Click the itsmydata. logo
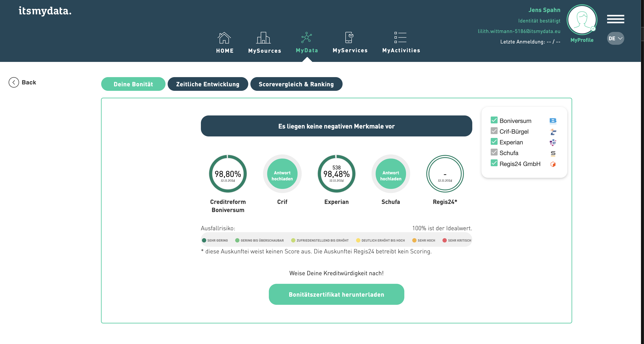The height and width of the screenshot is (344, 644). [45, 11]
